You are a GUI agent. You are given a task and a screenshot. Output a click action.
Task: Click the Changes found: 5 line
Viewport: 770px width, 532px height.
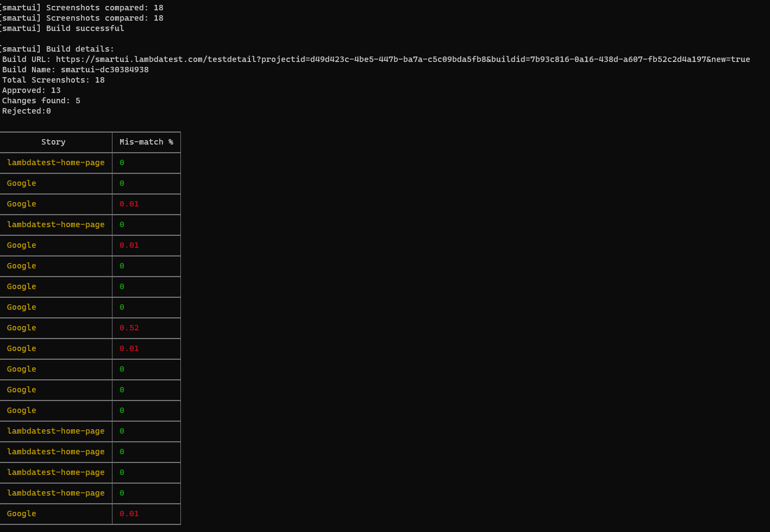40,101
